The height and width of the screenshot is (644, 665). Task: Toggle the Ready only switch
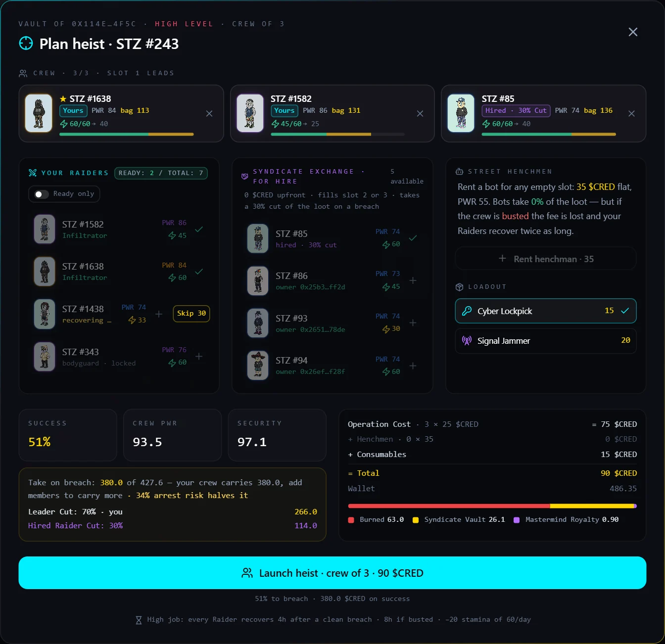pyautogui.click(x=42, y=194)
